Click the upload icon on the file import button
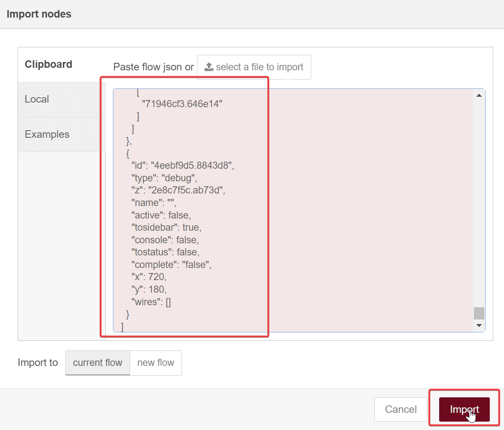 [210, 67]
